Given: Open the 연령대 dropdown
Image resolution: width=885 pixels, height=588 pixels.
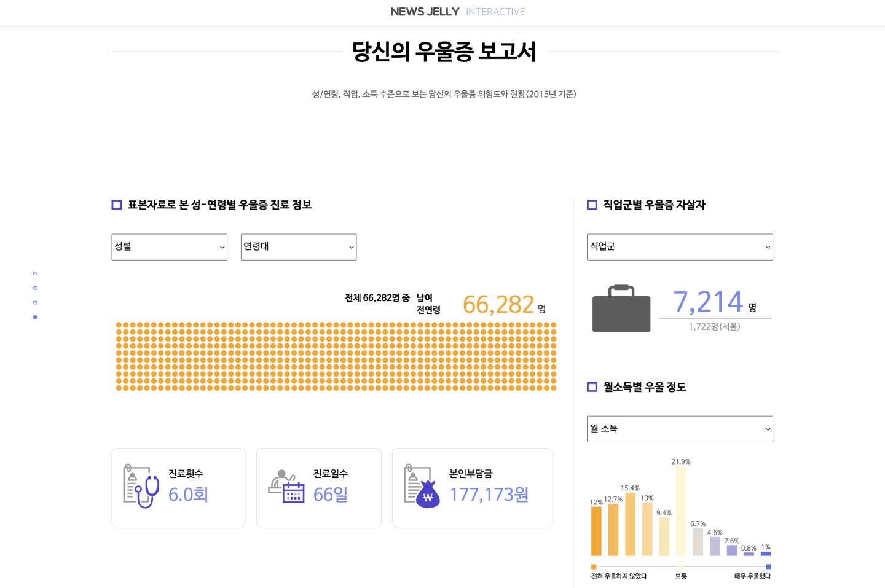Looking at the screenshot, I should tap(298, 247).
